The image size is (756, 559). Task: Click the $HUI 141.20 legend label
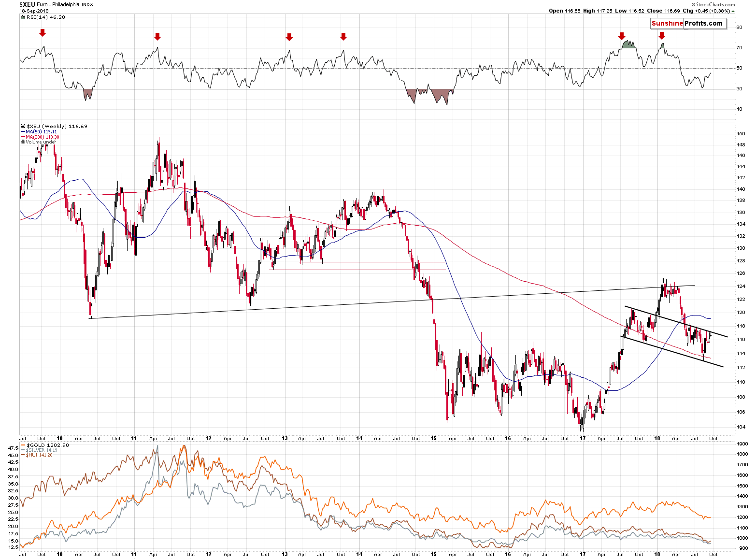coord(40,455)
